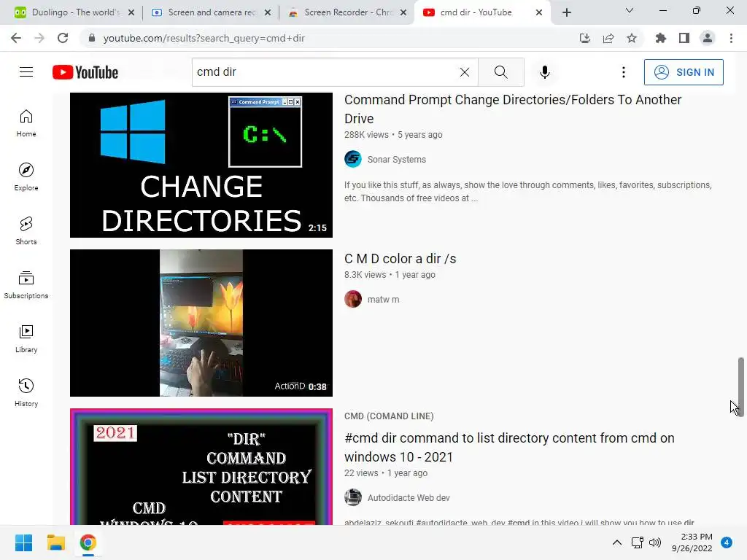Show hidden tray icons chevron

(x=617, y=542)
